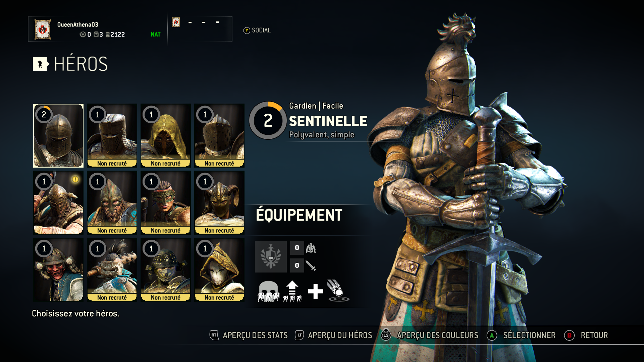This screenshot has height=362, width=644.
Task: Select the Sentinelle hero portrait
Action: [x=58, y=135]
